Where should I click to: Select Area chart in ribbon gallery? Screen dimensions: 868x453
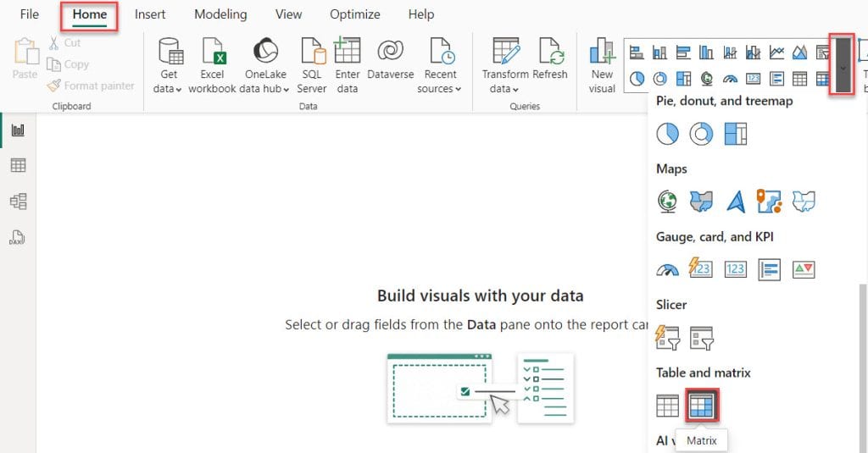pyautogui.click(x=800, y=52)
